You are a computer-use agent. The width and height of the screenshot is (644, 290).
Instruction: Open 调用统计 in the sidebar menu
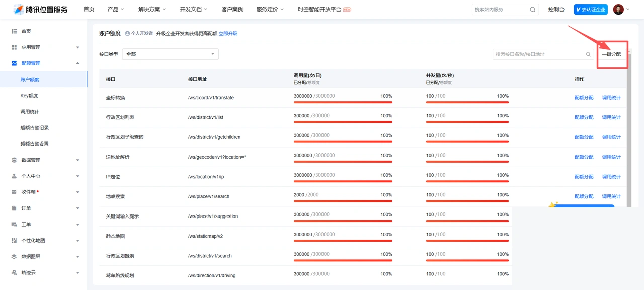coord(30,112)
